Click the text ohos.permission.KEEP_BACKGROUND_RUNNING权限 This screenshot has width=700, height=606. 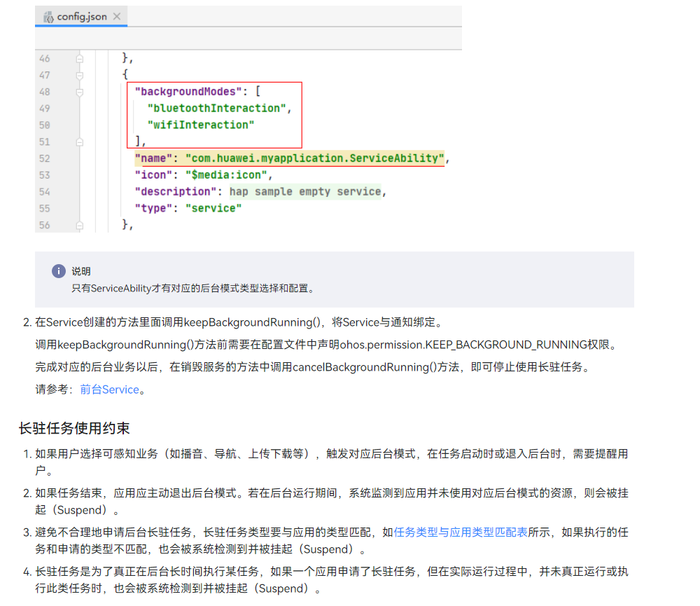[x=475, y=345]
